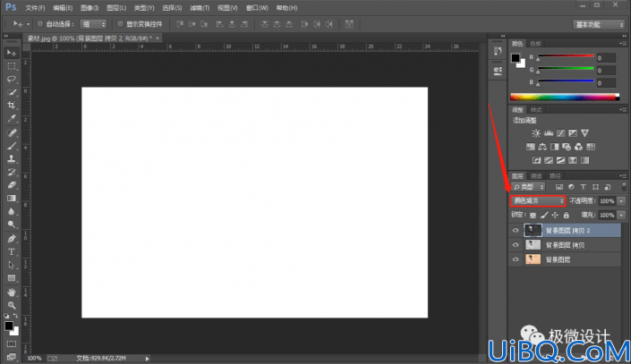Open the layer filter 类型 dropdown
Viewport: 631px width, 364px height.
point(528,187)
